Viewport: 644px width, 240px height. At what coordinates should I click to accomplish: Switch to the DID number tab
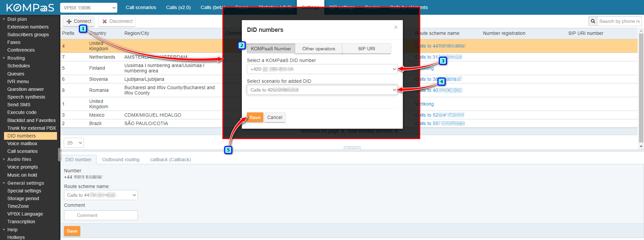coord(78,160)
